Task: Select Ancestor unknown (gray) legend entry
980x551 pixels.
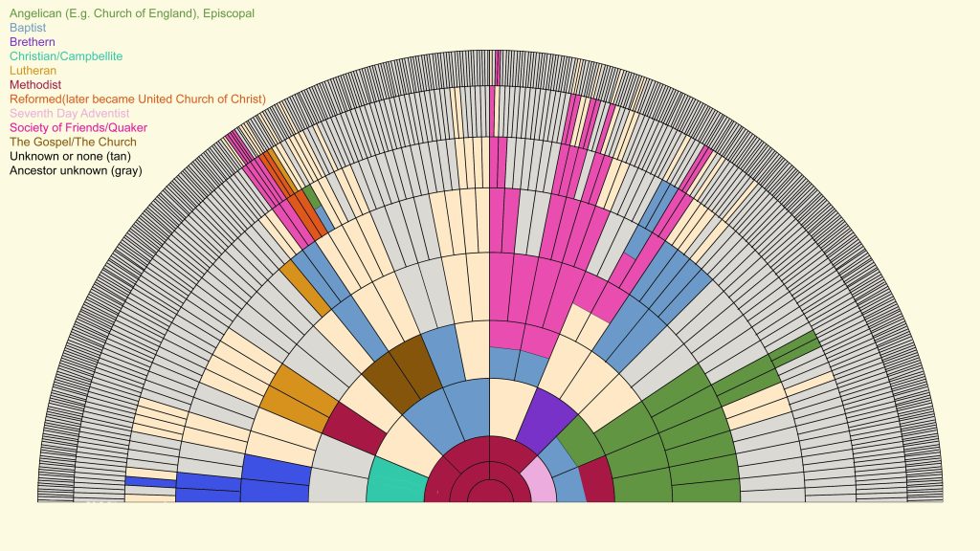Action: tap(76, 171)
